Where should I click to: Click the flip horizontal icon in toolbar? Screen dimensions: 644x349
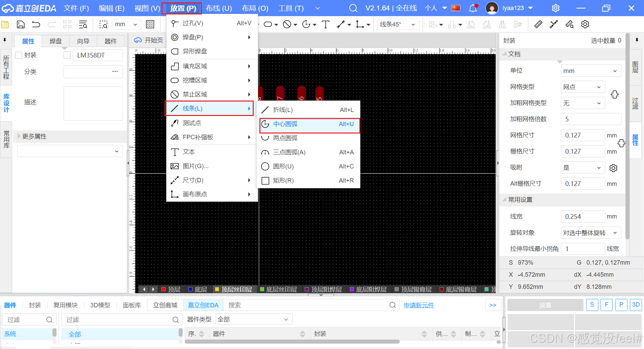(x=502, y=24)
